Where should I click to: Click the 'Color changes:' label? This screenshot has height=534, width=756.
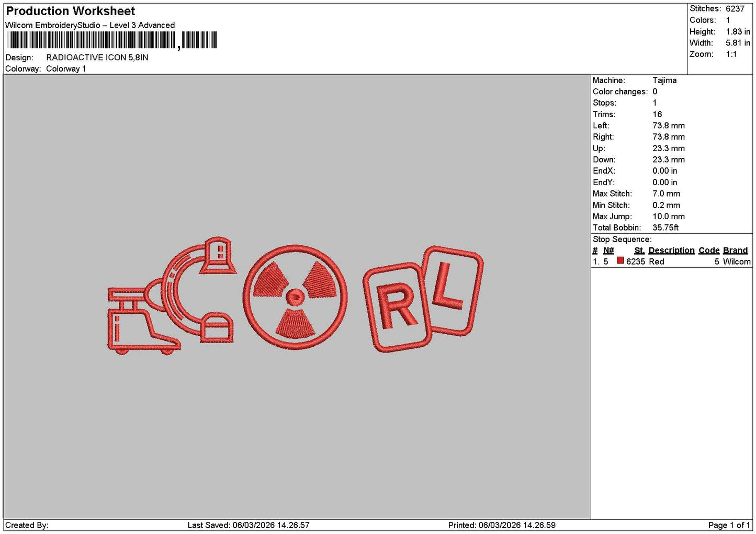620,92
